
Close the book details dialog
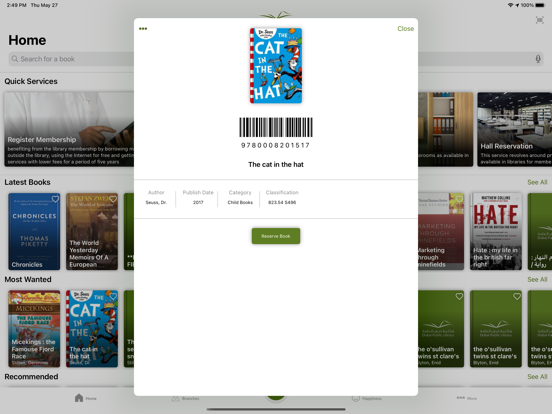[x=406, y=29]
